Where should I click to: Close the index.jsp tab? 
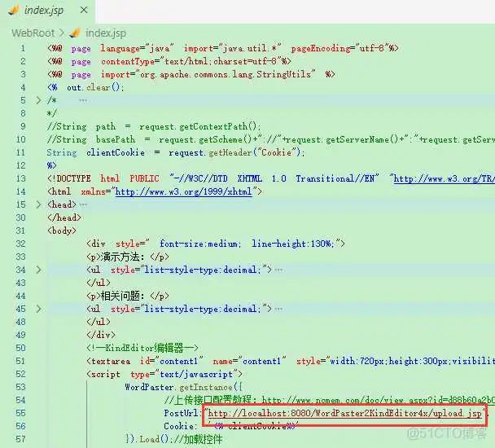(84, 11)
